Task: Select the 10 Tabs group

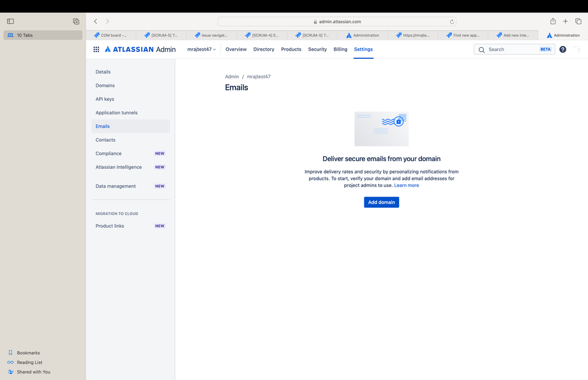Action: [43, 35]
